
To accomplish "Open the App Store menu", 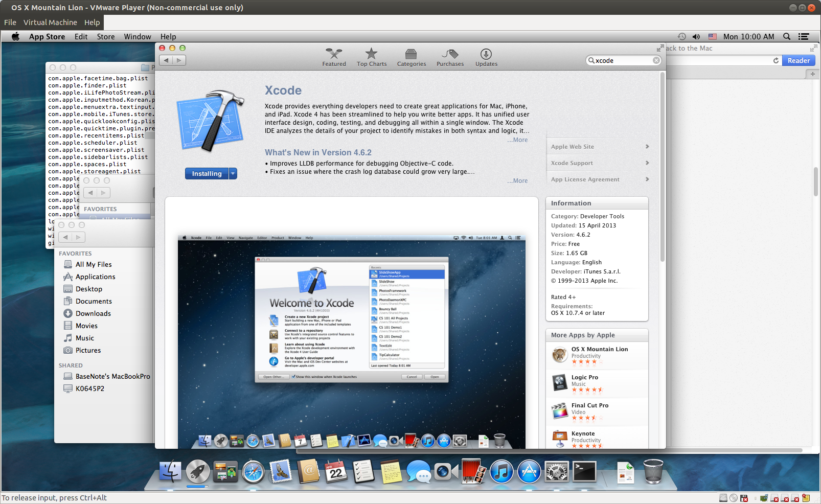I will pyautogui.click(x=47, y=37).
